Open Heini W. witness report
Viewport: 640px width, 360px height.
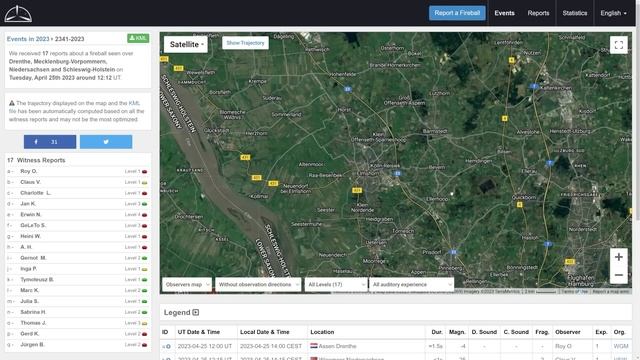pos(31,236)
